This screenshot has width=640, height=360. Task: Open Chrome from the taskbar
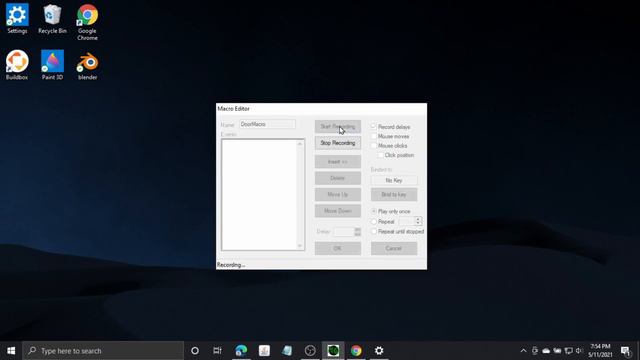coord(356,351)
